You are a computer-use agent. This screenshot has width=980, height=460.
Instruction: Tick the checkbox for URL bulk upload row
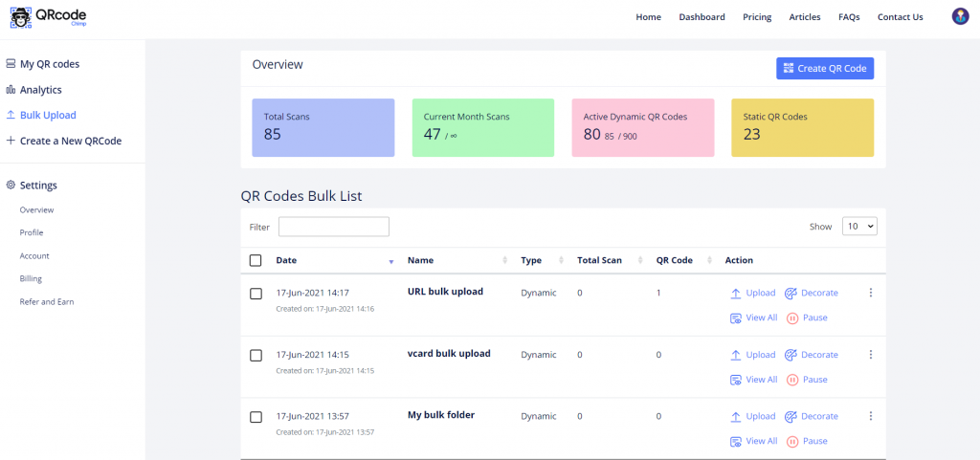coord(256,294)
